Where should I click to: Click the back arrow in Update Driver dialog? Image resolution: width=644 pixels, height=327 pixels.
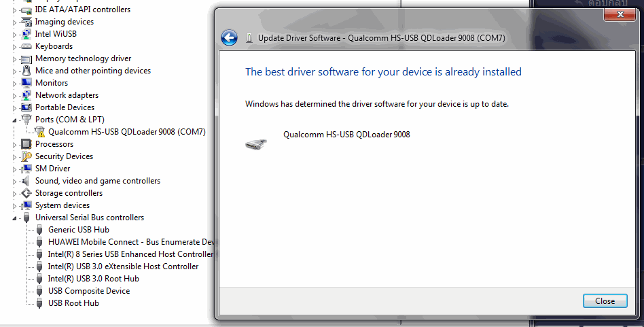229,38
